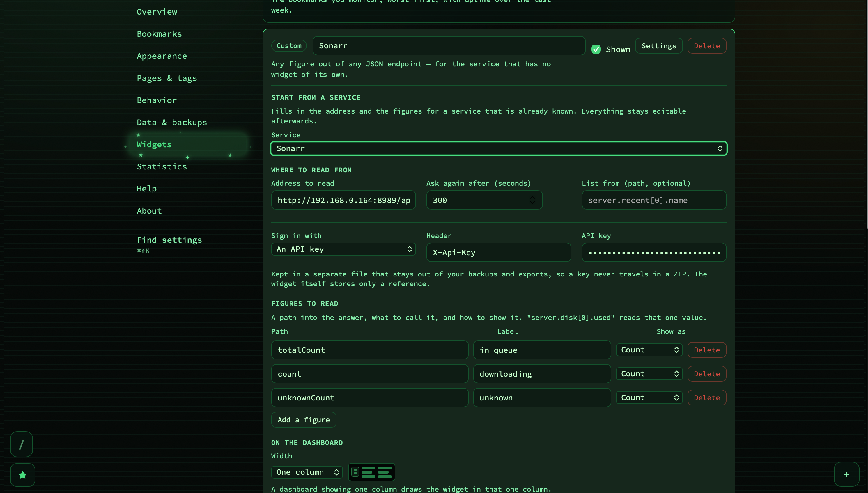Click the Ask again after seconds field
This screenshot has height=493, width=868.
point(484,200)
